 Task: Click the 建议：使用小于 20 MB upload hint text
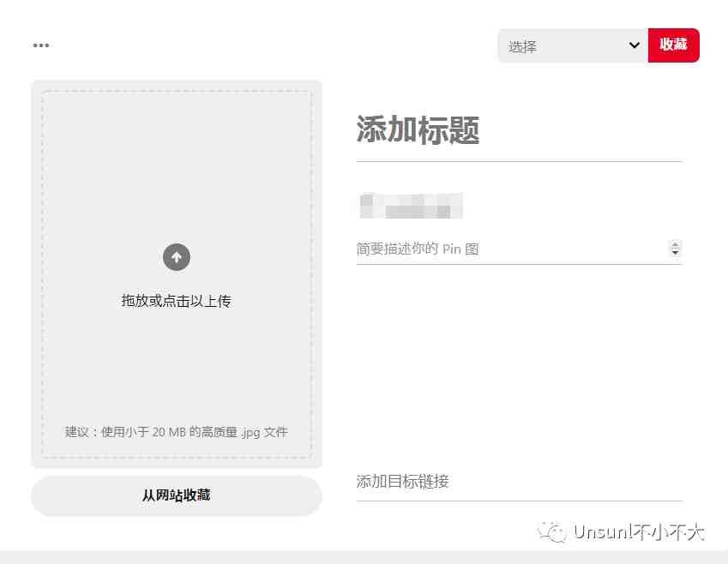[x=177, y=432]
